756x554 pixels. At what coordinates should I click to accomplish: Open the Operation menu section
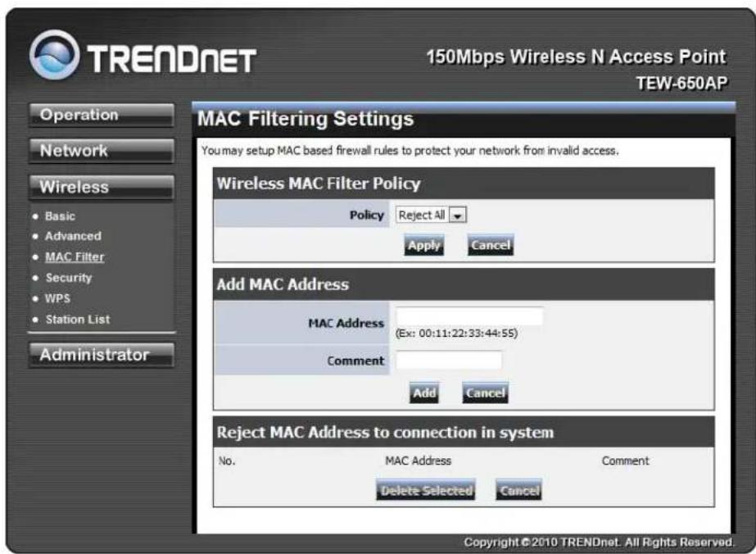[x=102, y=116]
